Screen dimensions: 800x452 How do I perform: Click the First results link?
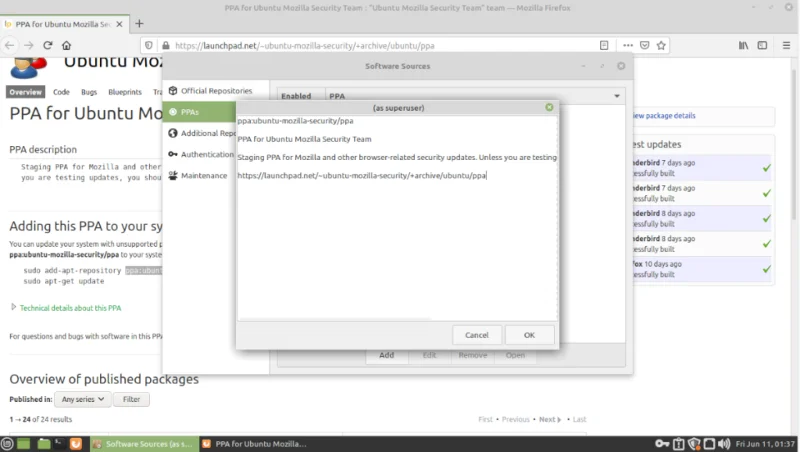click(x=485, y=419)
